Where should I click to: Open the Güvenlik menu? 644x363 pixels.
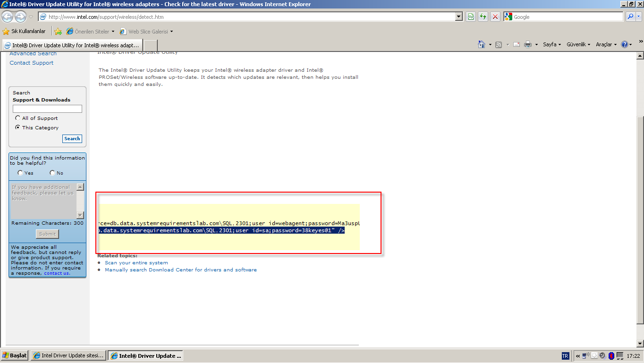578,44
